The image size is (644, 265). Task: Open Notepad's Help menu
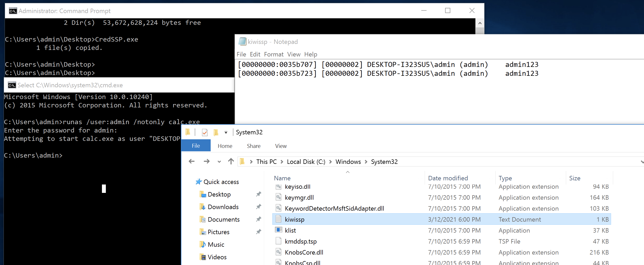310,54
